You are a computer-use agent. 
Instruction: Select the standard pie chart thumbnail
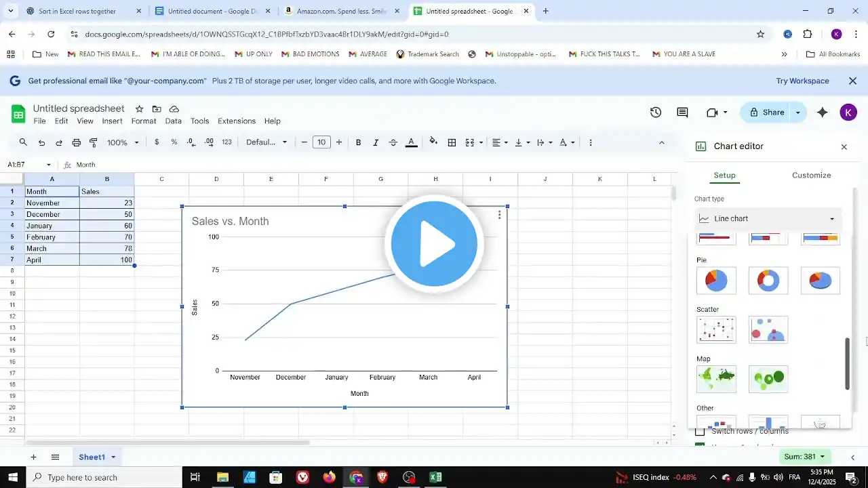pyautogui.click(x=716, y=281)
